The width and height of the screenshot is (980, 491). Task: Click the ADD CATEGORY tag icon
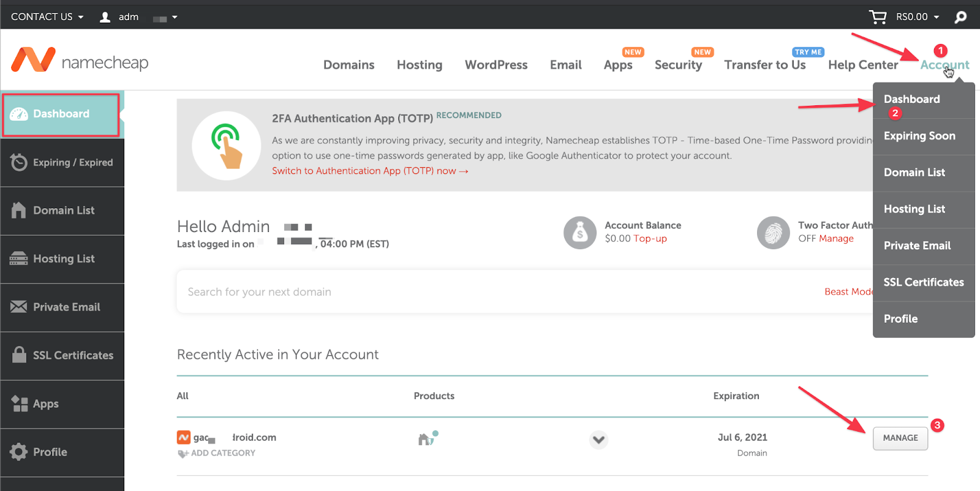[x=183, y=454]
